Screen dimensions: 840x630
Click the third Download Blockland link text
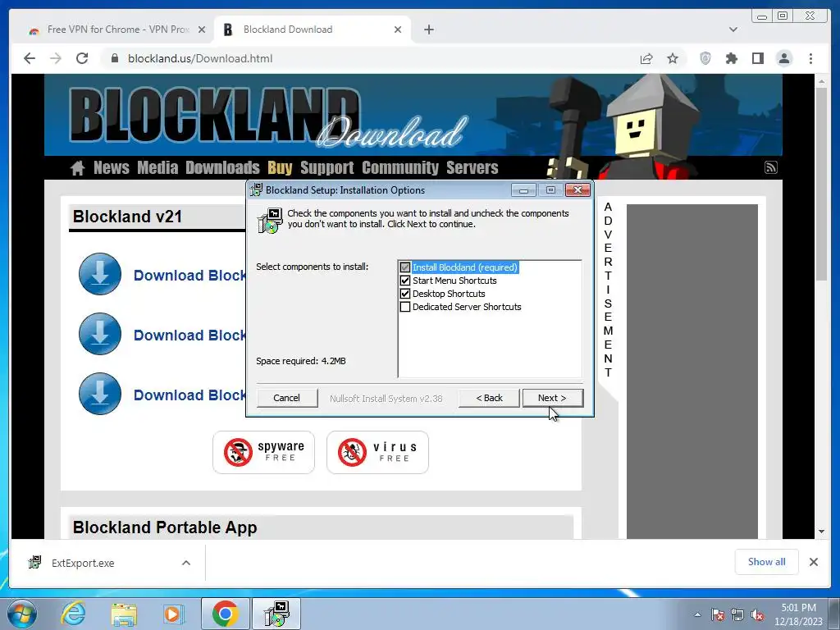pyautogui.click(x=189, y=395)
